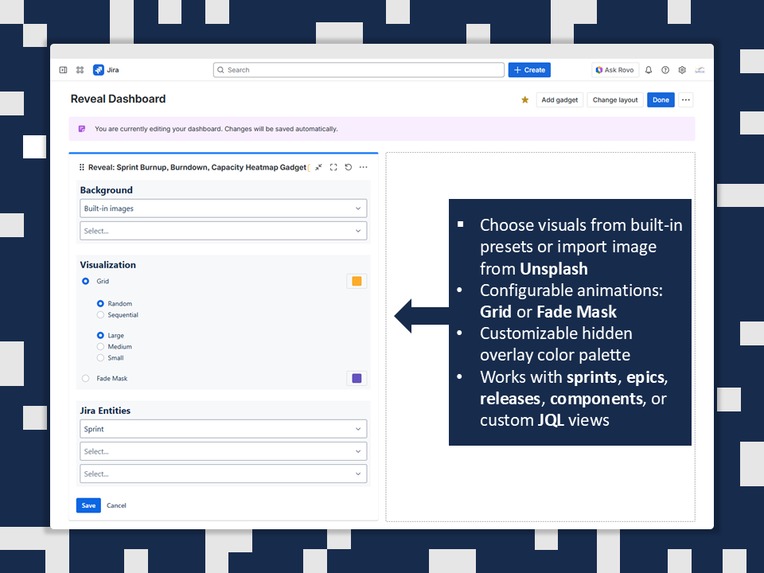Screen dimensions: 764x573
Task: Open the first Select dropdown under Sprint
Action: point(223,452)
